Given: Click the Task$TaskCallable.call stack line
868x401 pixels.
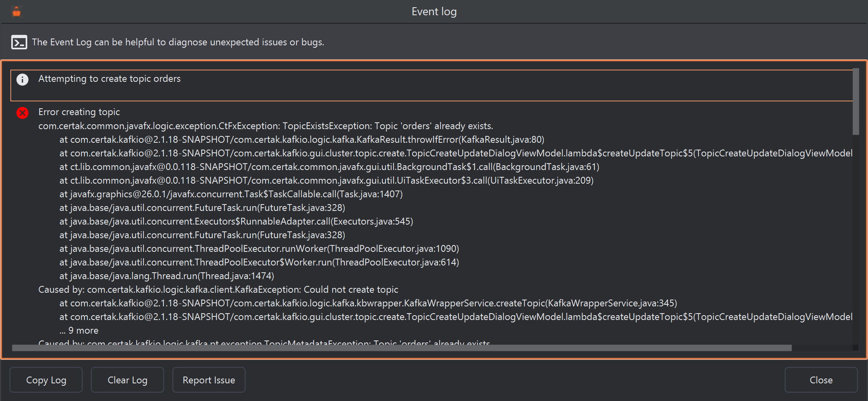Looking at the screenshot, I should 231,194.
